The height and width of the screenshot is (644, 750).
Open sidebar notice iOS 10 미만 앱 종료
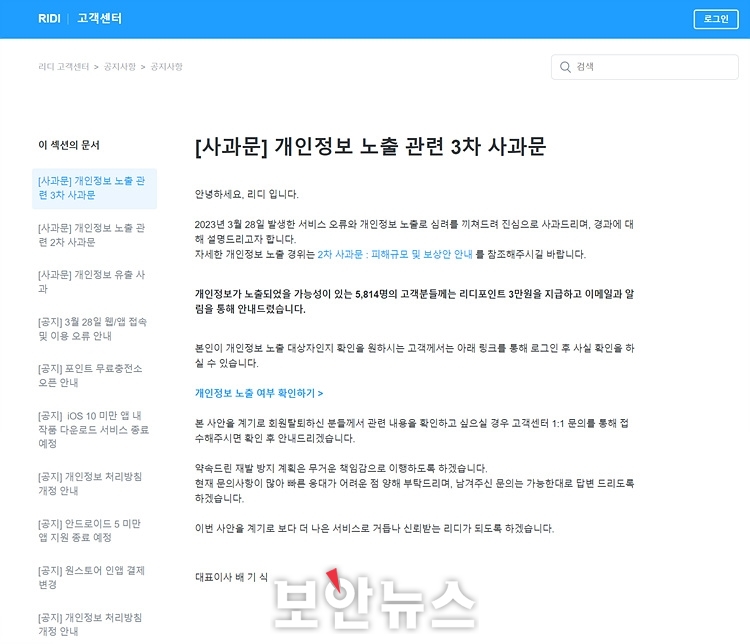[x=94, y=430]
